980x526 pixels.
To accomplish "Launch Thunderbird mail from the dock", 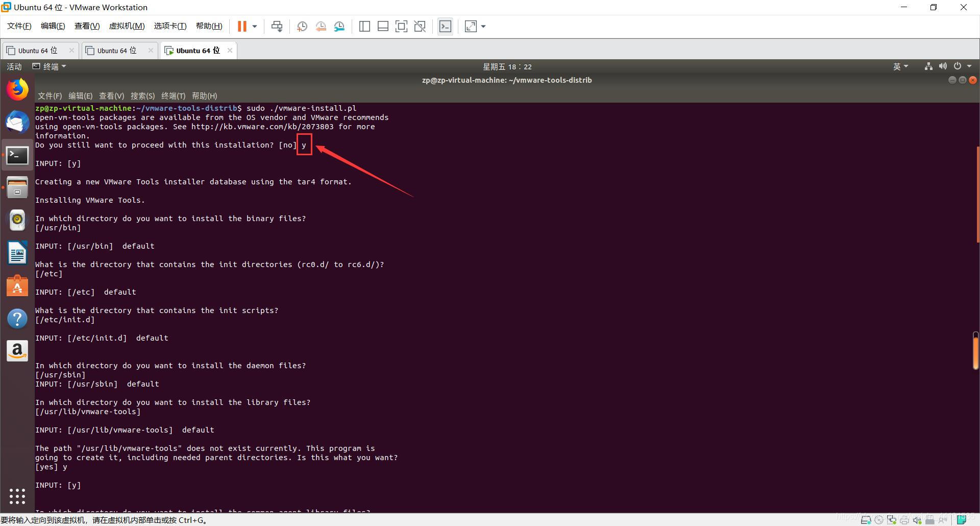I will click(17, 123).
